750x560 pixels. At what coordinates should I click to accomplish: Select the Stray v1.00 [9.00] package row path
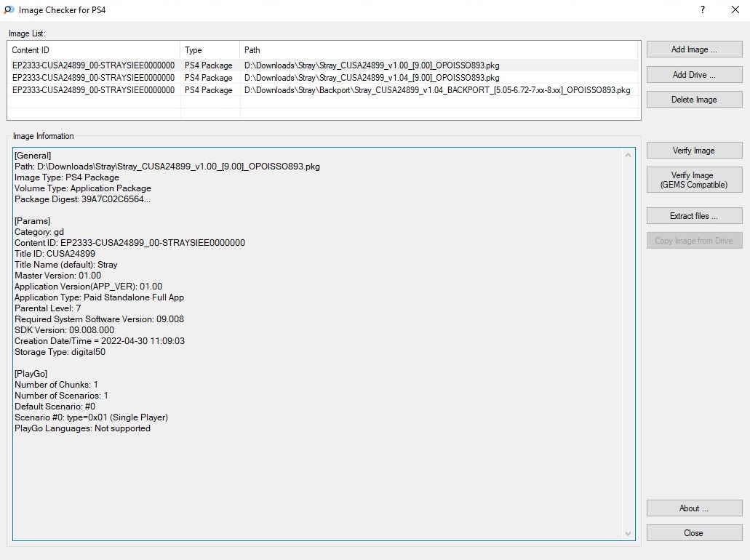click(x=372, y=65)
